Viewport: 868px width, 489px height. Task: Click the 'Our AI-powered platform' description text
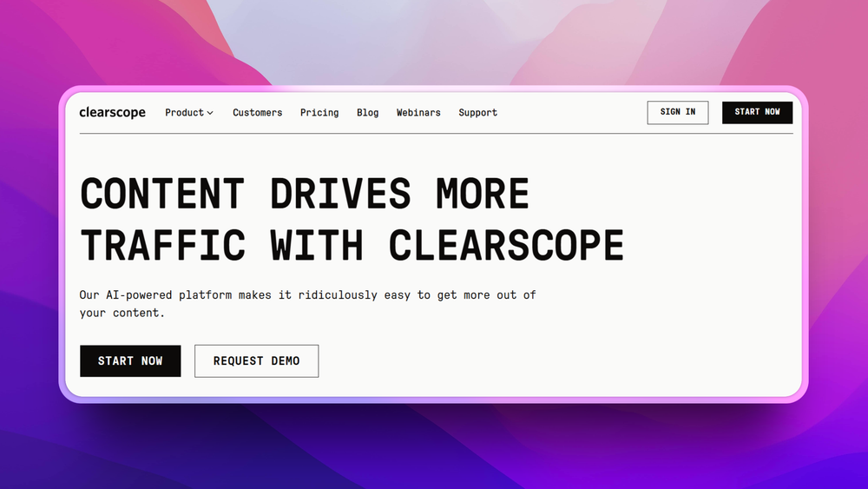308,303
